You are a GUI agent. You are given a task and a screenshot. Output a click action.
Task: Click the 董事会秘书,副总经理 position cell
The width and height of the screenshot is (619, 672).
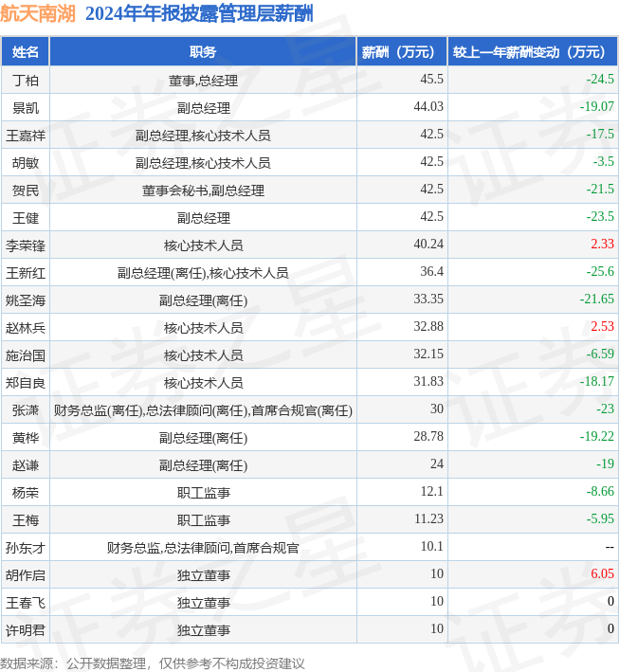[203, 191]
